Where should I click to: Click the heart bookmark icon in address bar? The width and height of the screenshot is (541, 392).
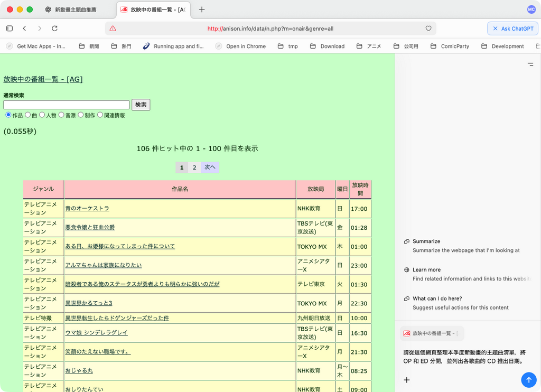click(x=428, y=29)
